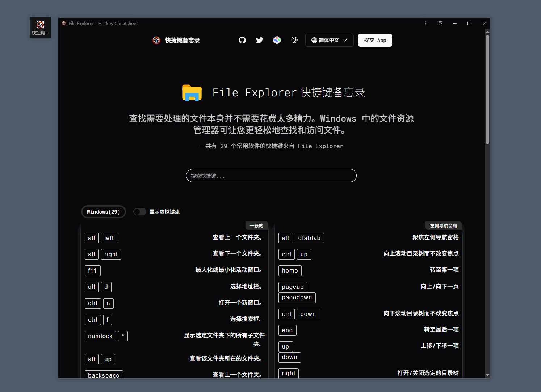
Task: Click 'down' key in ctrl+down row
Action: 308,314
